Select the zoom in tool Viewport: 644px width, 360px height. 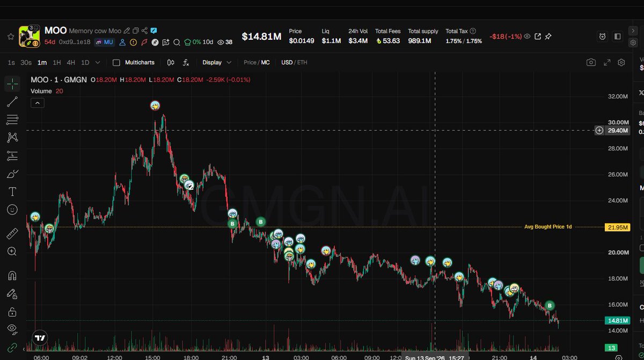coord(12,251)
